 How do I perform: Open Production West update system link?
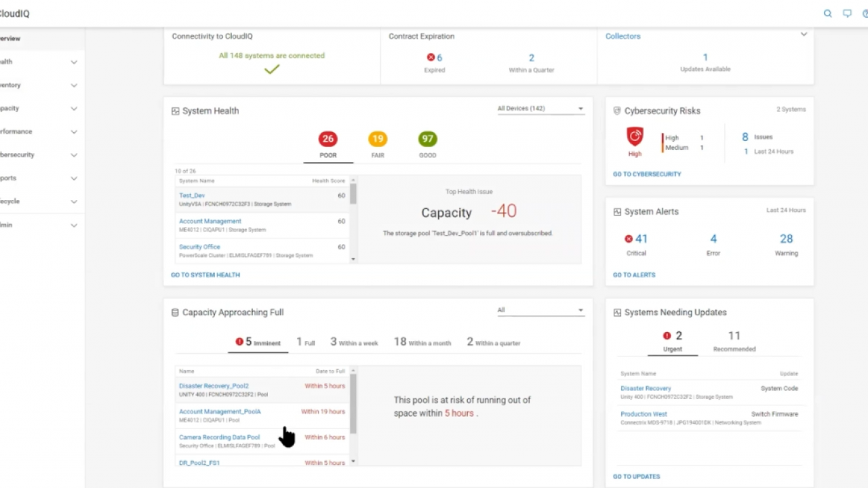644,414
